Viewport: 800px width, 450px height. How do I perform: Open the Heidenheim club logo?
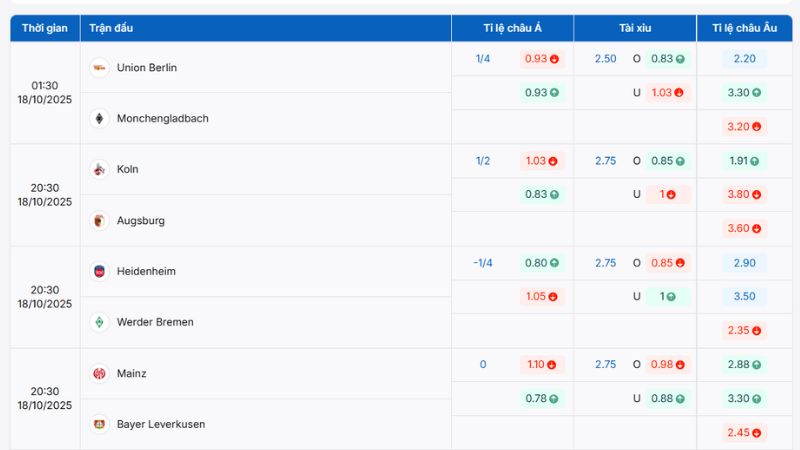click(99, 272)
